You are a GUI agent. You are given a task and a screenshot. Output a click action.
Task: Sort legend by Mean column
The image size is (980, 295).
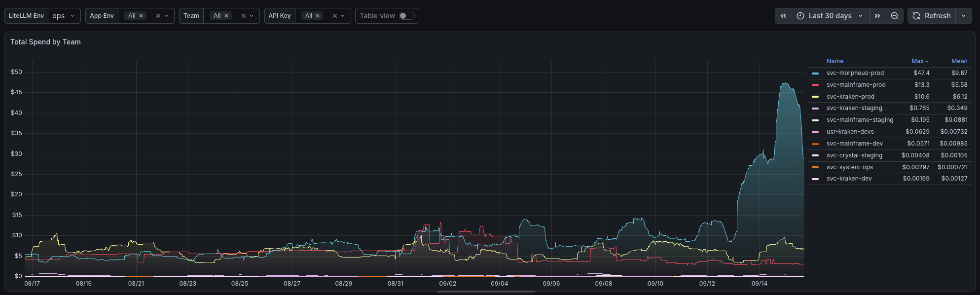[x=959, y=61]
